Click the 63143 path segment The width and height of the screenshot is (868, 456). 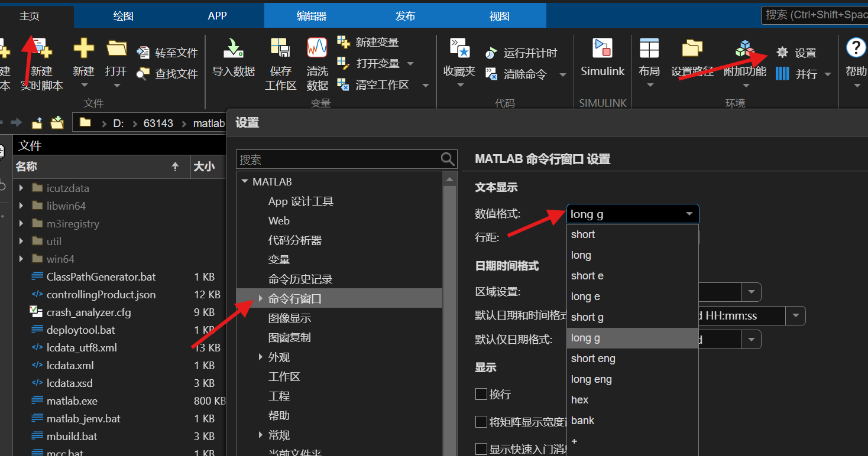coord(158,123)
